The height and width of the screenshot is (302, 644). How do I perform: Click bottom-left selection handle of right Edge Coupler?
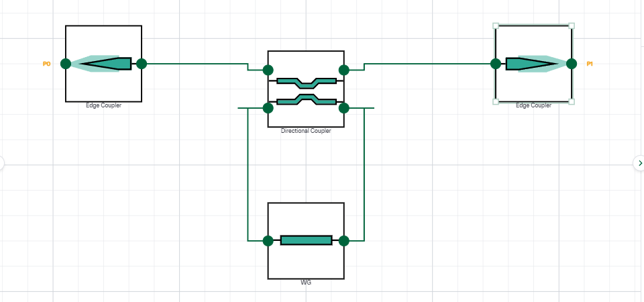[496, 101]
